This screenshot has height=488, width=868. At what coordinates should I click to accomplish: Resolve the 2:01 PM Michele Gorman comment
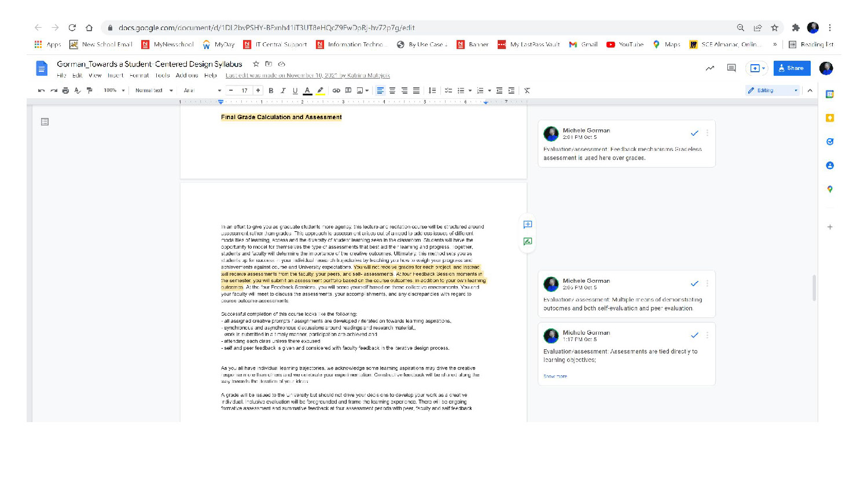tap(694, 134)
